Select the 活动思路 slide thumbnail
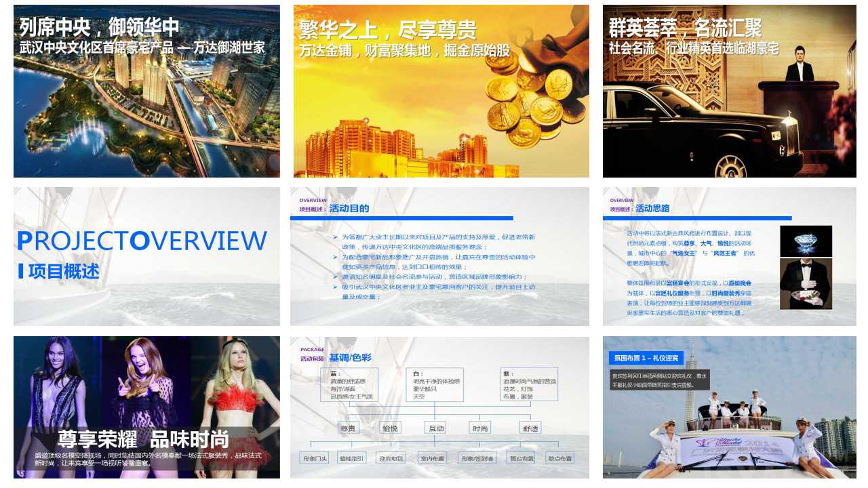Screen dimensions: 868x488 (x=729, y=256)
